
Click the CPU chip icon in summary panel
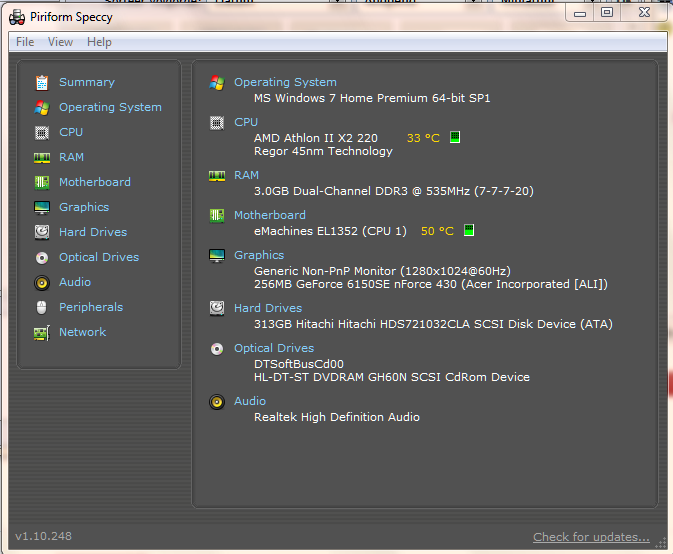pyautogui.click(x=217, y=123)
